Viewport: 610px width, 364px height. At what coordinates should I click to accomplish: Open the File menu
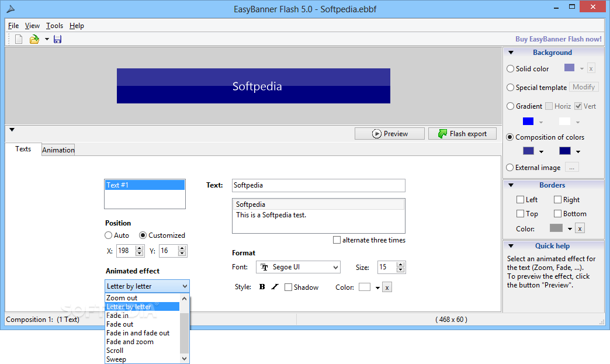point(13,26)
